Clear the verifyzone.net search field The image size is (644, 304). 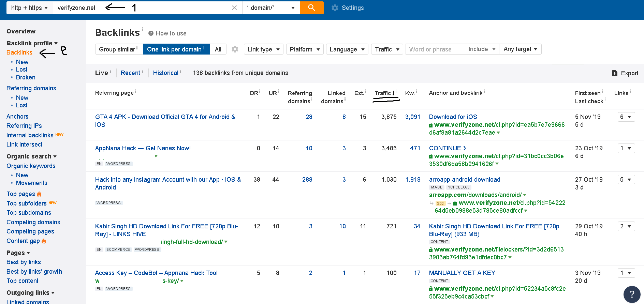click(234, 8)
